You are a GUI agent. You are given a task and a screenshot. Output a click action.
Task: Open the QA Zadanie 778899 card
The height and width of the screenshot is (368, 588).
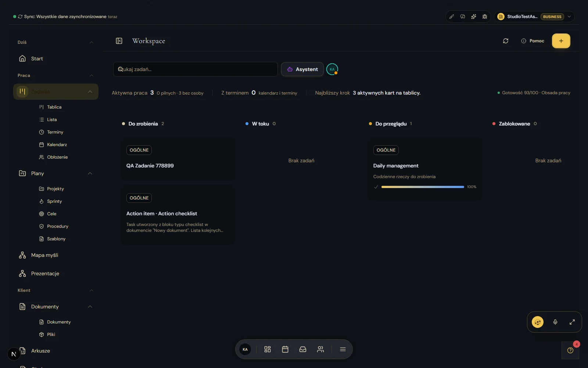[178, 159]
